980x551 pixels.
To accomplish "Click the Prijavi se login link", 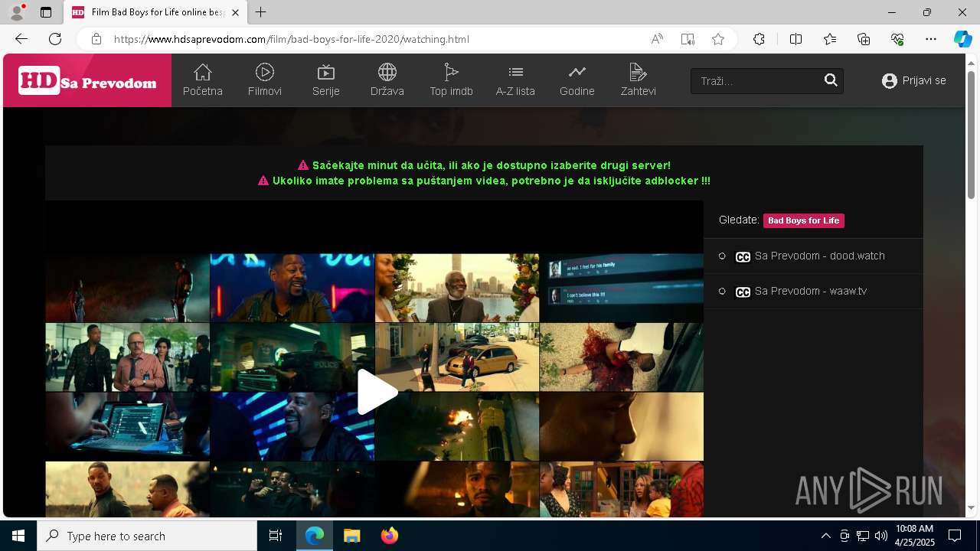I will [914, 80].
